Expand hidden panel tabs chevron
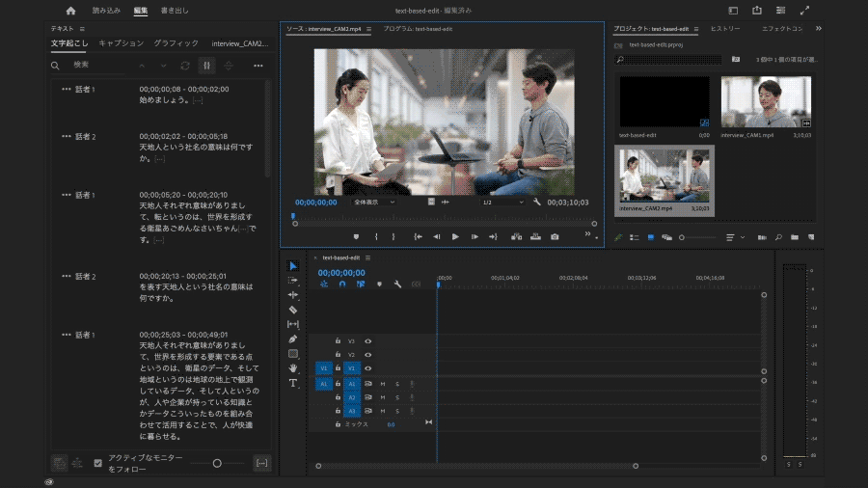This screenshot has height=488, width=868. 818,28
